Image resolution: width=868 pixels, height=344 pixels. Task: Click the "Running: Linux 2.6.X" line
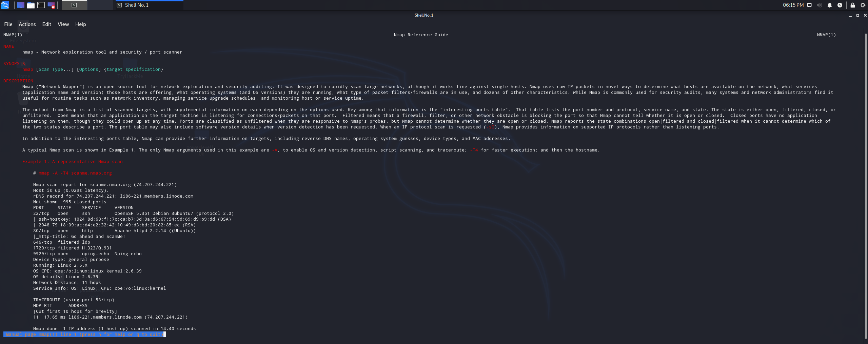click(60, 265)
